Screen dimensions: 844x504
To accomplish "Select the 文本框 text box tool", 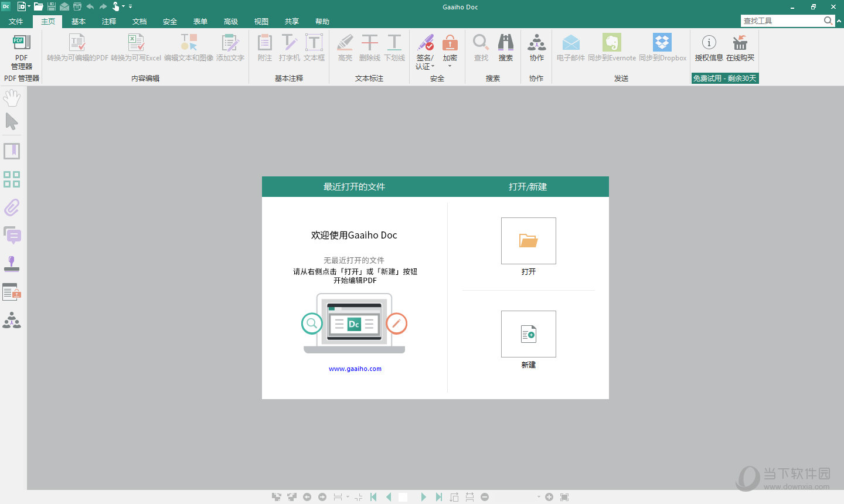I will [x=314, y=47].
